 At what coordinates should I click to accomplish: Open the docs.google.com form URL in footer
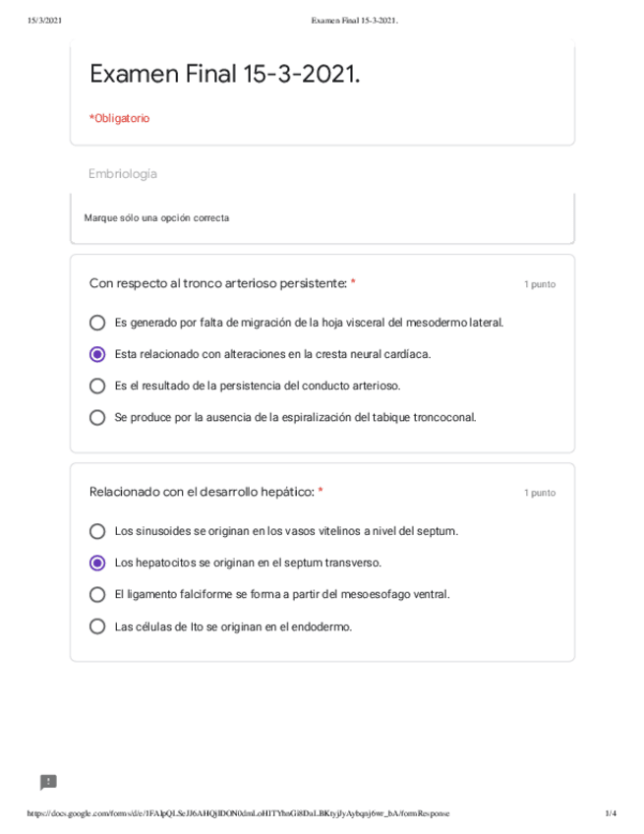tap(239, 814)
